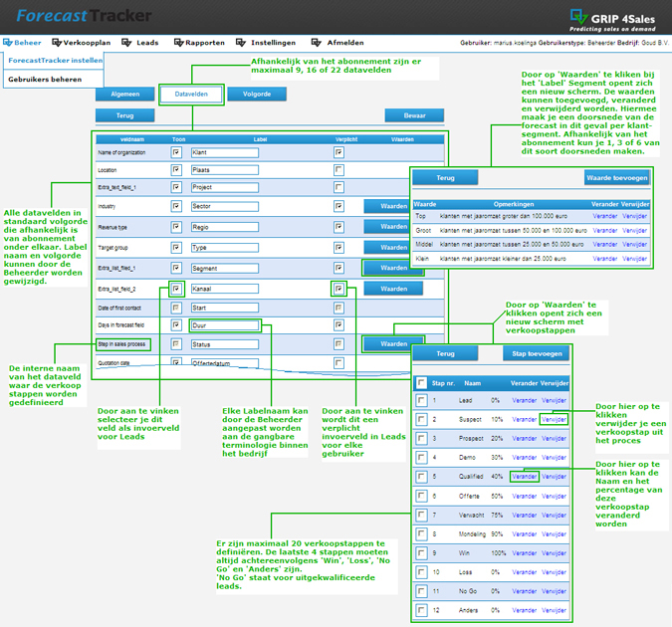Toggle Toon checkbox for Industry
Screen dimensions: 672x627
[x=176, y=206]
